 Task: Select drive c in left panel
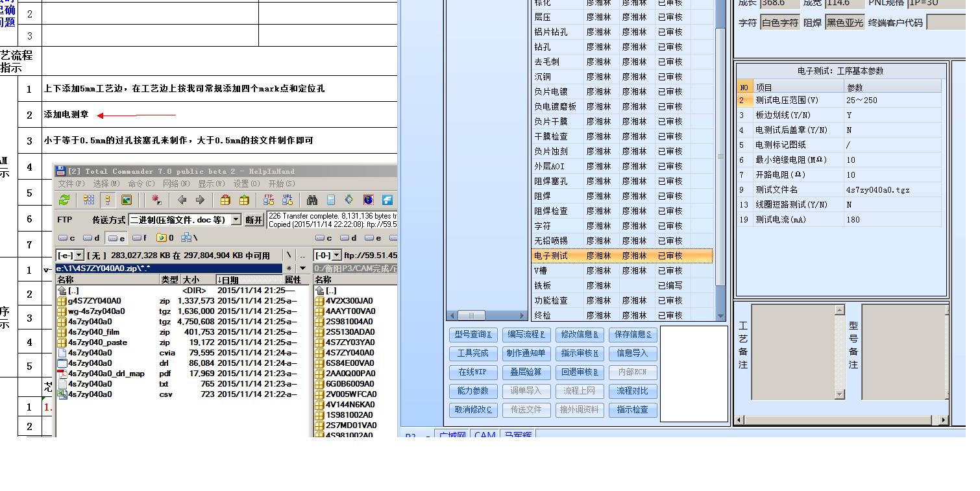67,238
